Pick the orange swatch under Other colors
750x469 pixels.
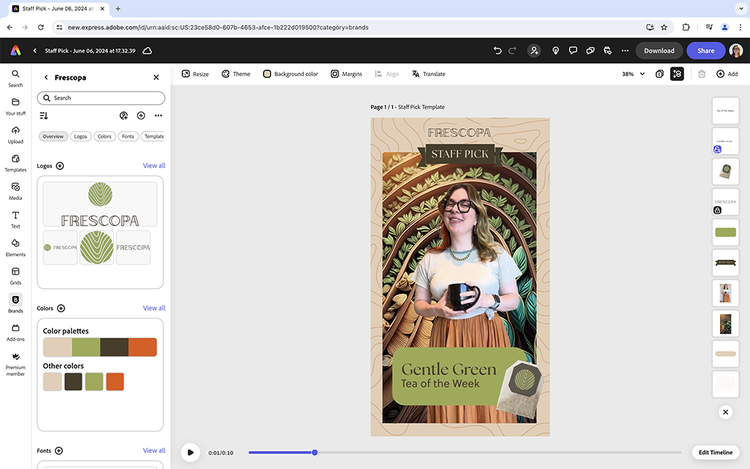pyautogui.click(x=115, y=381)
